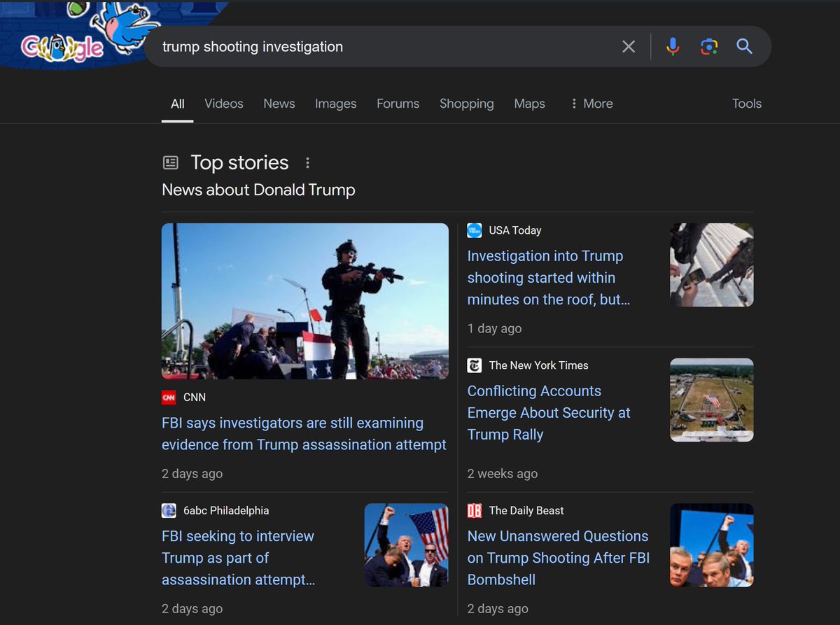
Task: Click The Daily Beast logo icon
Action: (x=475, y=511)
